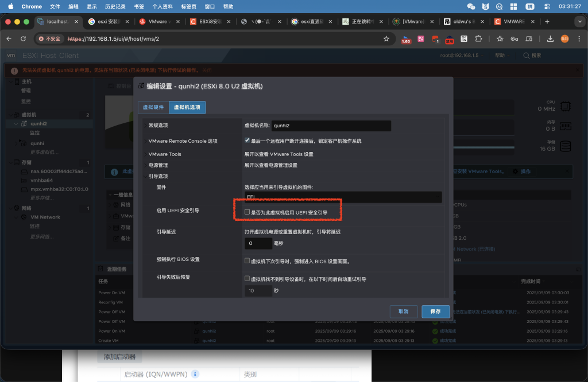Open the EFI firmware dropdown
This screenshot has width=588, height=382.
point(342,197)
